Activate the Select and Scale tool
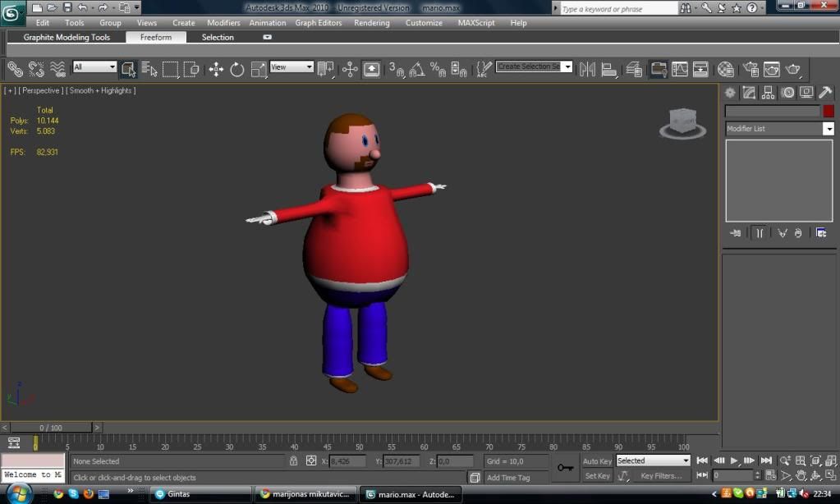Viewport: 840px width, 504px height. tap(258, 69)
